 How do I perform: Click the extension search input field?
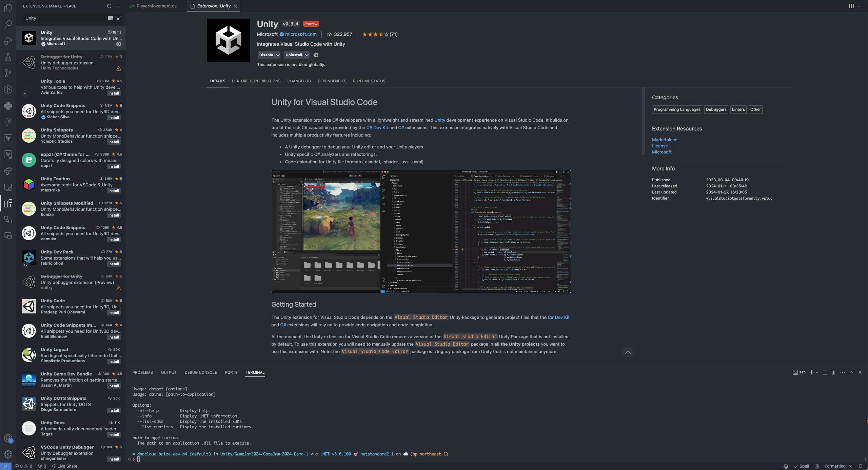(64, 18)
